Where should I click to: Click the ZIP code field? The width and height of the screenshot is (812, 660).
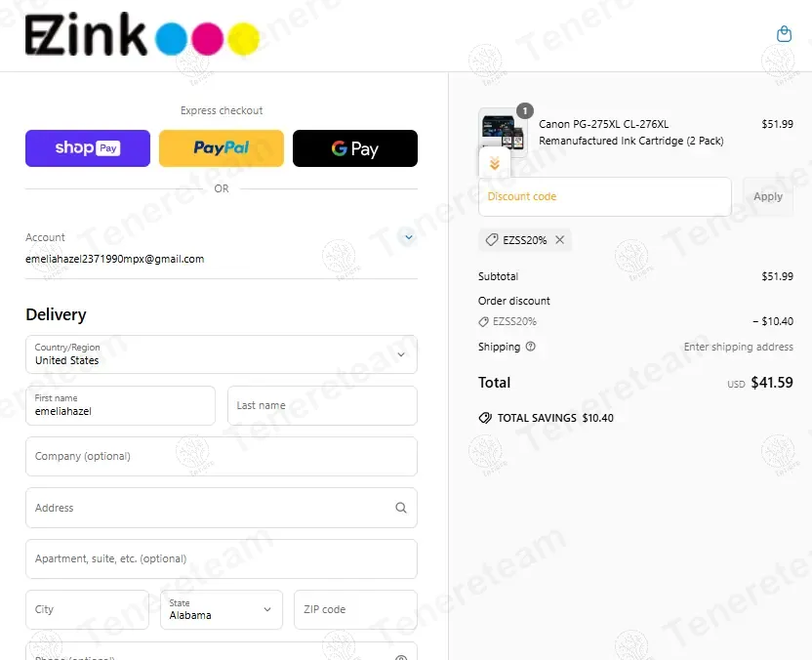click(355, 610)
